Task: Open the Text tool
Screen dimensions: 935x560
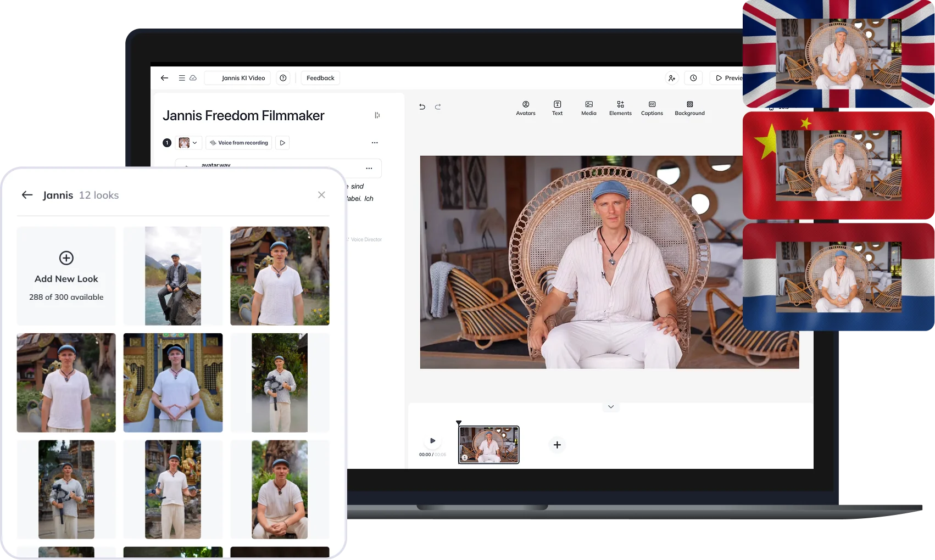Action: coord(557,108)
